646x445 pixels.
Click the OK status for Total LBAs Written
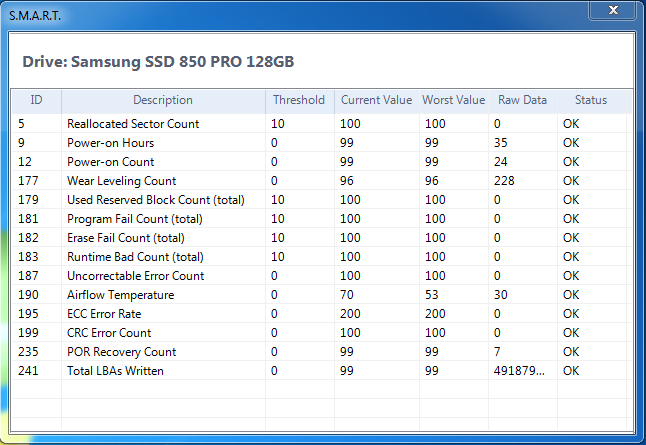(x=571, y=370)
